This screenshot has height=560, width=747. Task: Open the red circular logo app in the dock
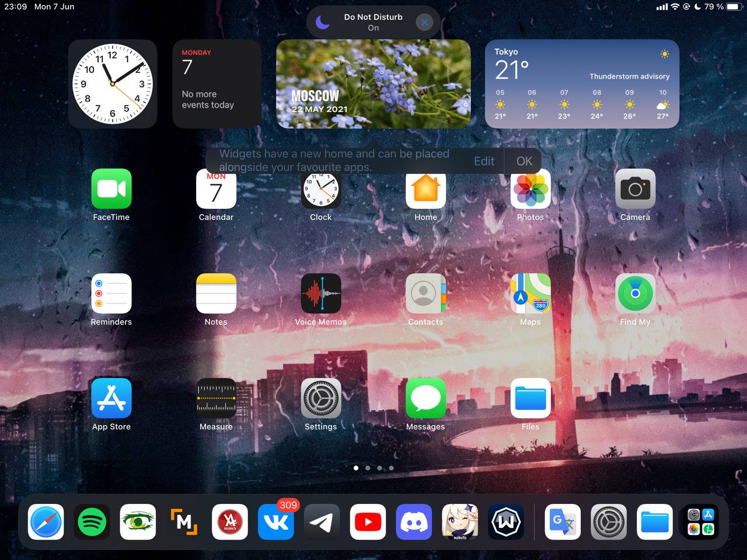point(230,522)
